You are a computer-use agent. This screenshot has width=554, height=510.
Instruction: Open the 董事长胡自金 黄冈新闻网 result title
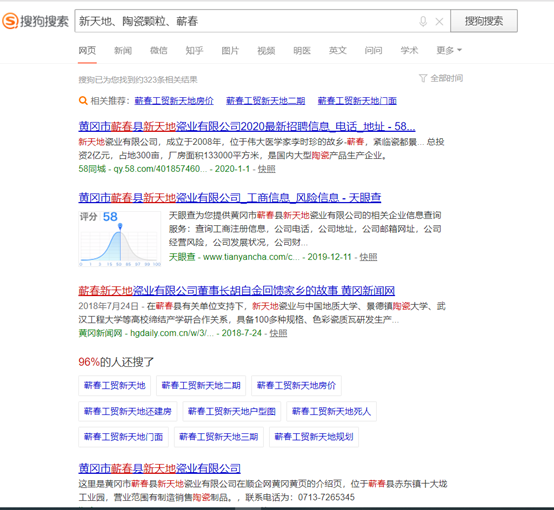236,291
